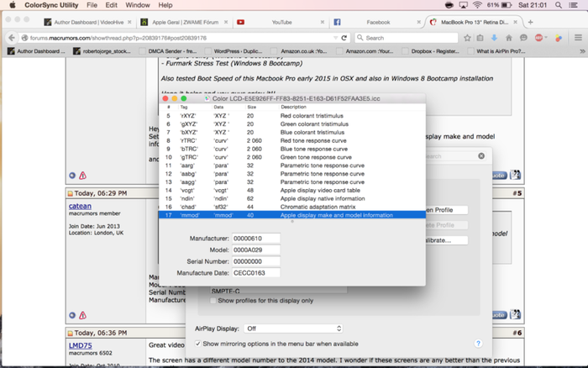588x368 pixels.
Task: Clear the System Preferences search field
Action: pos(481,156)
